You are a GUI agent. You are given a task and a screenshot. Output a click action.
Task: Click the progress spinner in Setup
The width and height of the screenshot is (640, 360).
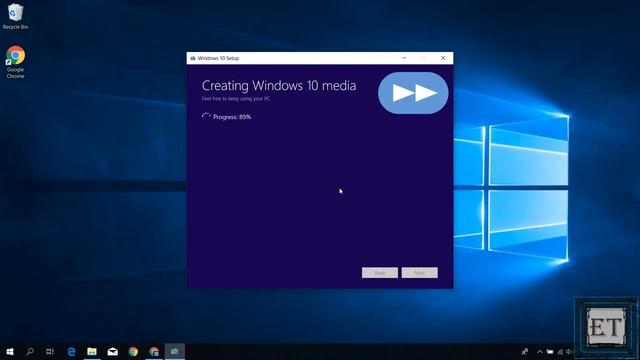pos(206,116)
